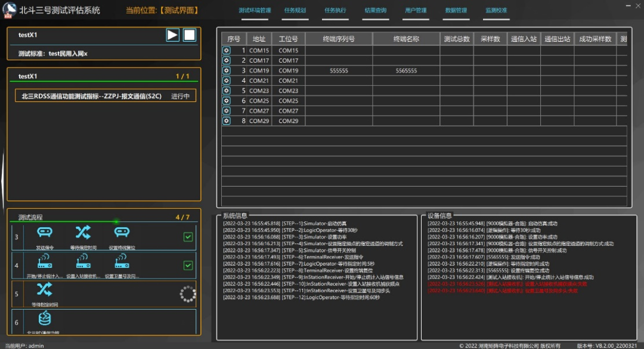Select the COM29 address cell

pos(259,121)
